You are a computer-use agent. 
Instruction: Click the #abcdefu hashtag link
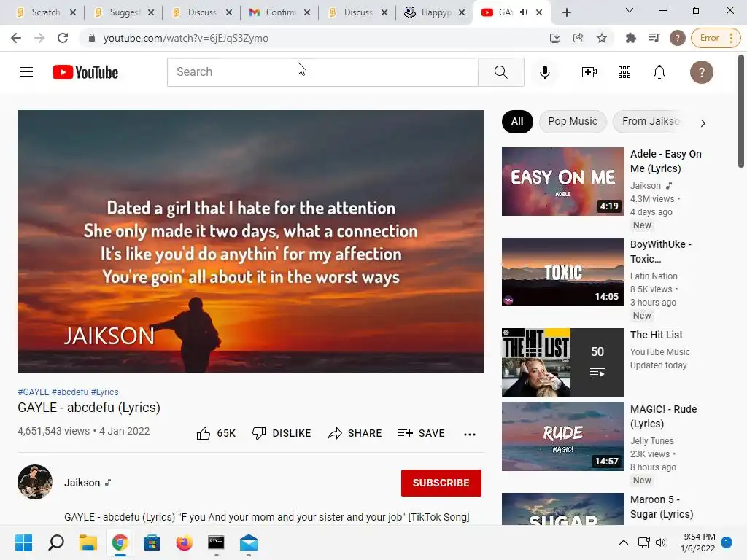[x=70, y=392]
